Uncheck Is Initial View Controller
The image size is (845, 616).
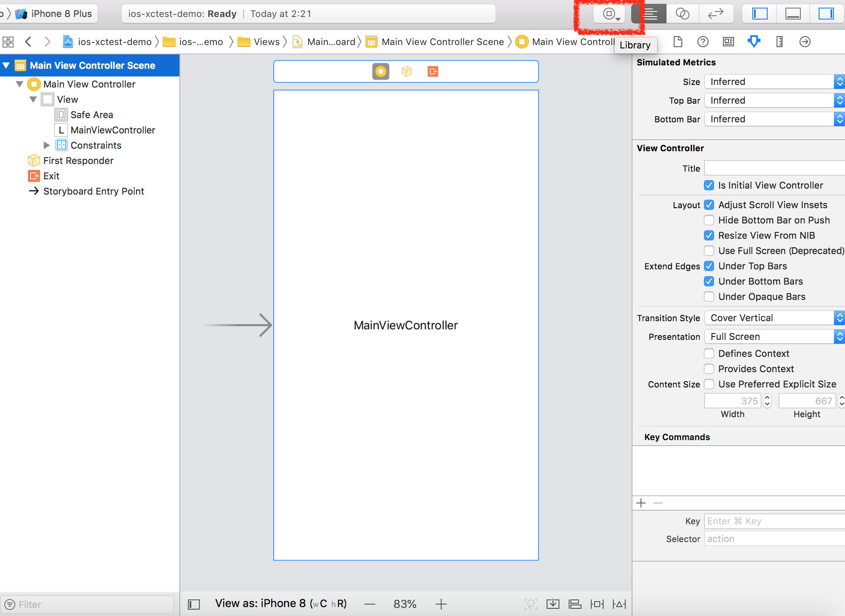[x=709, y=185]
